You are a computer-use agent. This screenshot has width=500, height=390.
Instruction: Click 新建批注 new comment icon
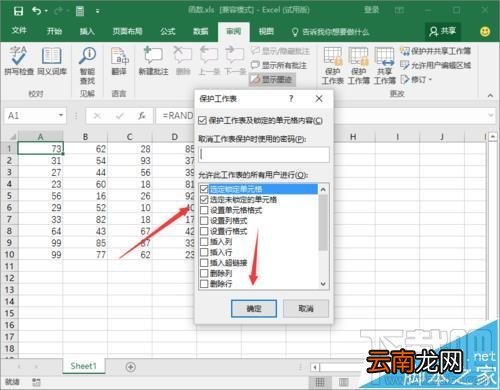[153, 61]
